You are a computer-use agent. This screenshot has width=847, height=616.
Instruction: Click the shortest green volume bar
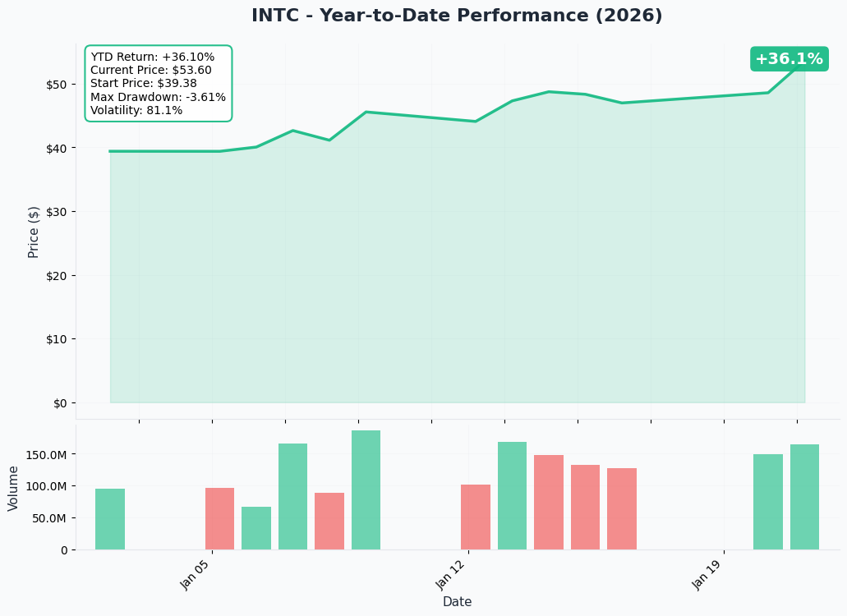click(x=256, y=528)
